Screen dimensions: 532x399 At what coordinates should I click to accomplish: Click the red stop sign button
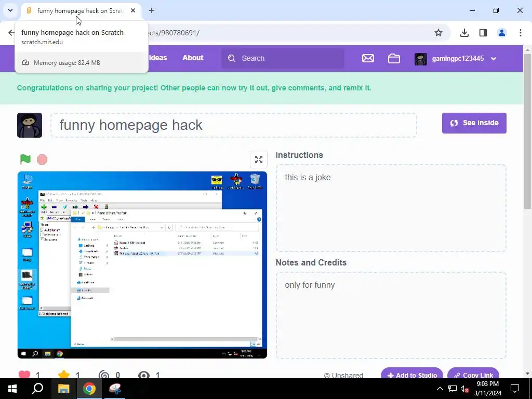click(42, 159)
